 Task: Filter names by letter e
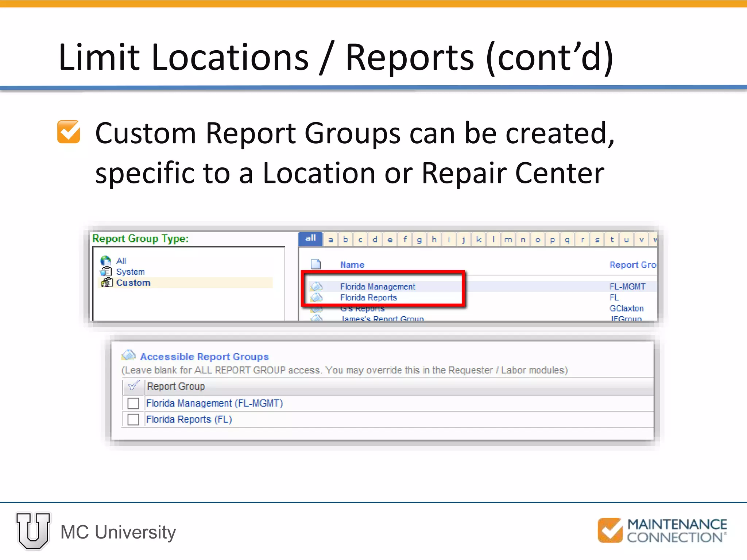pyautogui.click(x=390, y=240)
